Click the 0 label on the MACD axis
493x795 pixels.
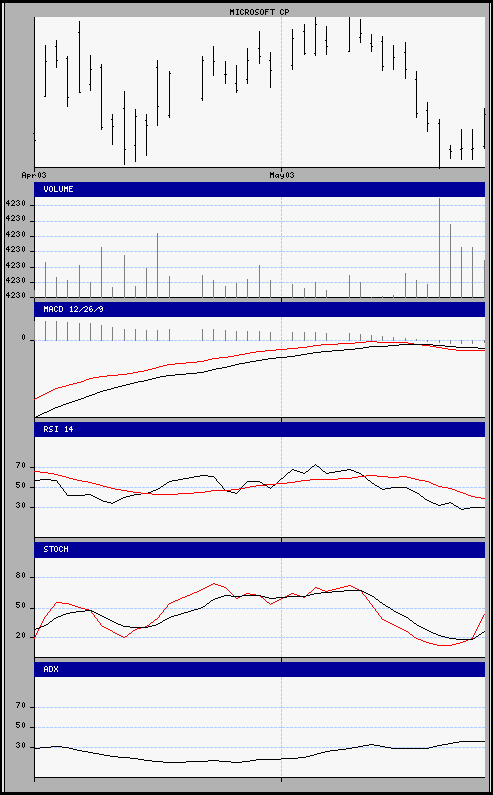23,338
